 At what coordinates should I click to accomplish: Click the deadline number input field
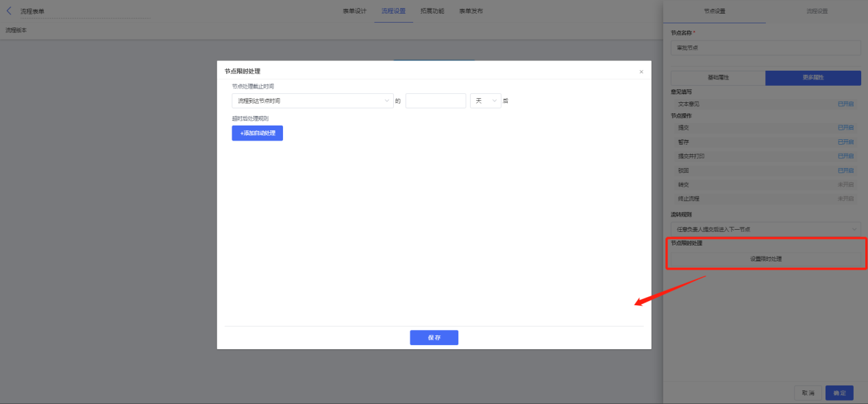(436, 101)
